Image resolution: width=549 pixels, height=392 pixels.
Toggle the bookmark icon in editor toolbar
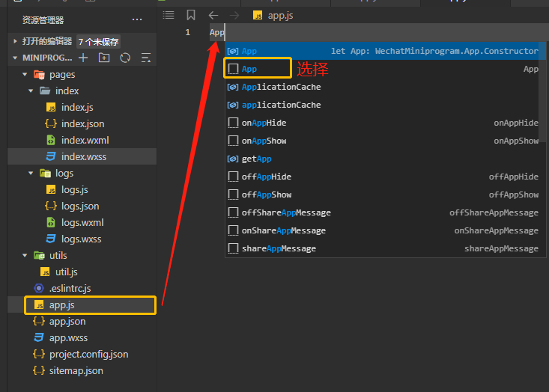coord(191,15)
